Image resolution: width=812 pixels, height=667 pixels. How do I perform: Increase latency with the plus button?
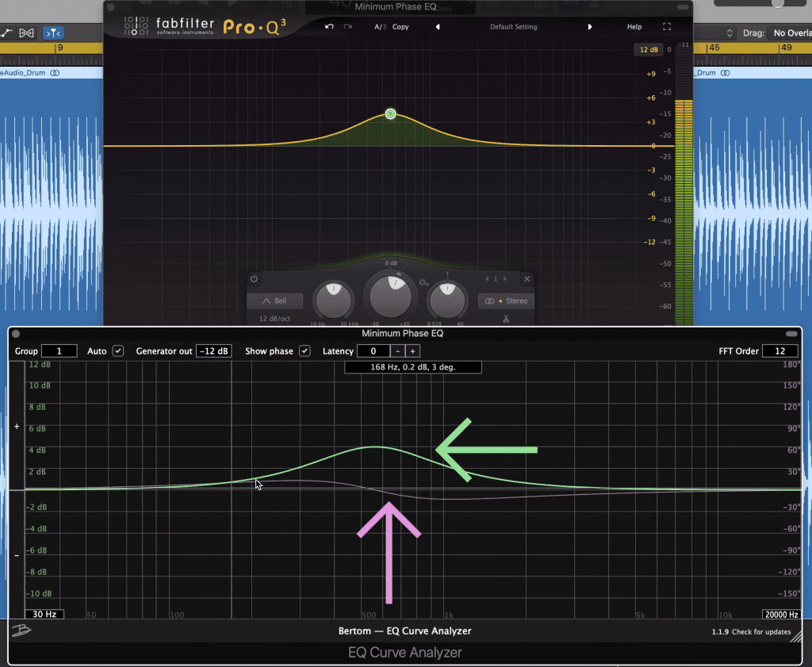[412, 351]
